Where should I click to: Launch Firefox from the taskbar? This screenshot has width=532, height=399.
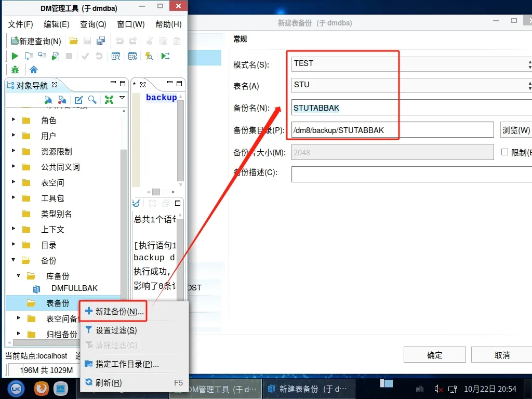click(x=41, y=388)
